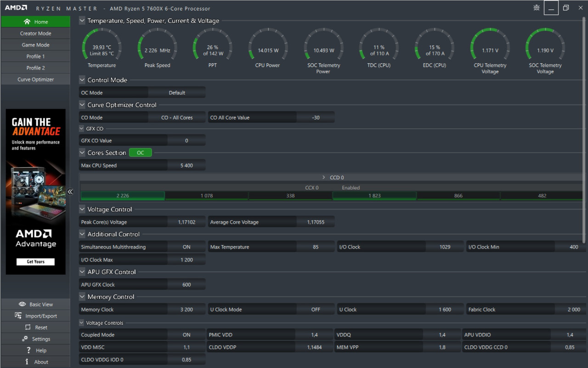Click the CO All Core Value field
The image size is (588, 368).
point(316,118)
